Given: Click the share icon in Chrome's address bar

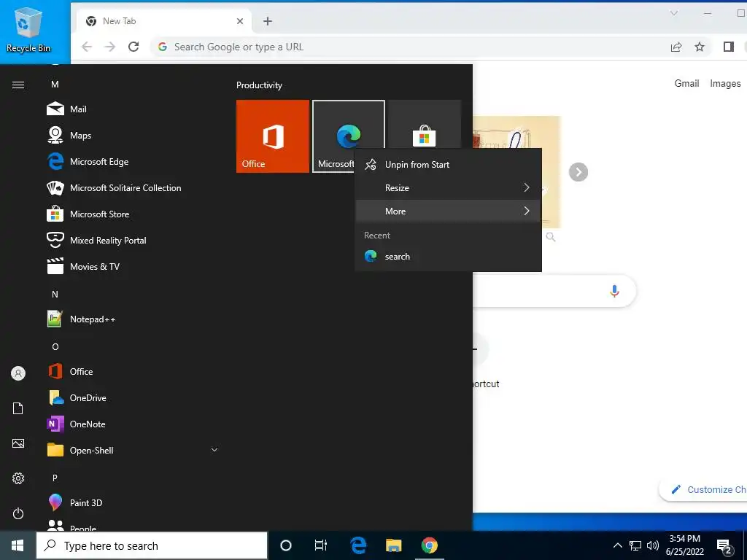Looking at the screenshot, I should click(x=676, y=47).
